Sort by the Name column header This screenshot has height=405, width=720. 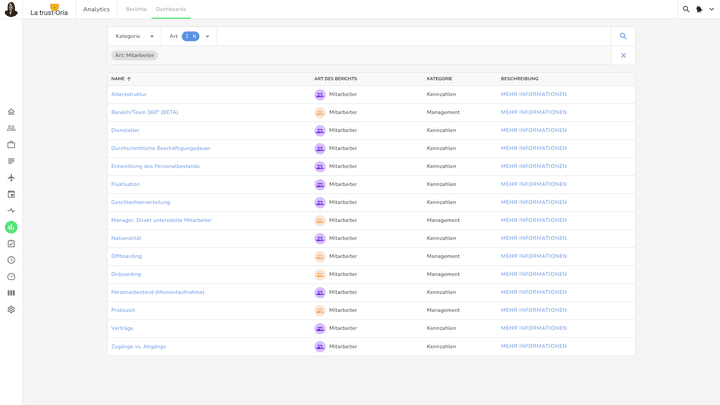[x=119, y=78]
